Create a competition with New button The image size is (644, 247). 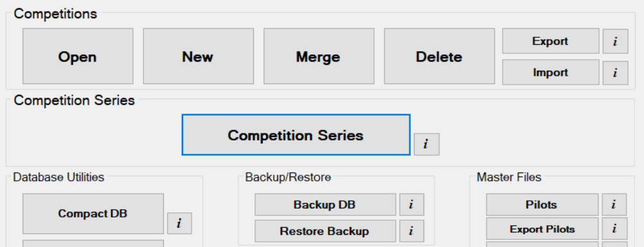point(199,56)
